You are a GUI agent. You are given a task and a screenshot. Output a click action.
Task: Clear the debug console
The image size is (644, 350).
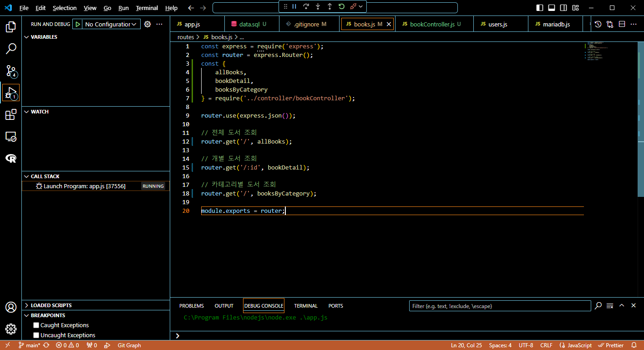pyautogui.click(x=610, y=306)
